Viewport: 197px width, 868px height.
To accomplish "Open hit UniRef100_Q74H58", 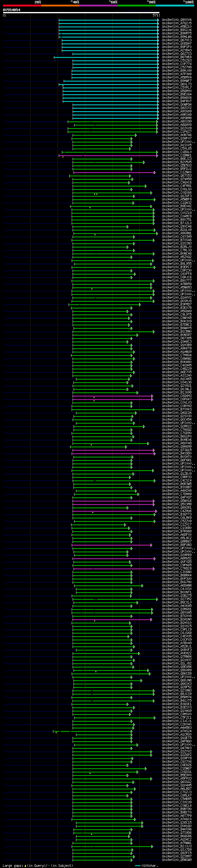I will [177, 179].
